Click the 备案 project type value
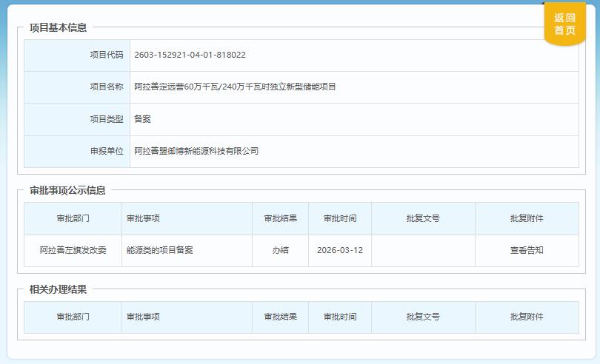Image resolution: width=600 pixels, height=364 pixels. [x=142, y=118]
